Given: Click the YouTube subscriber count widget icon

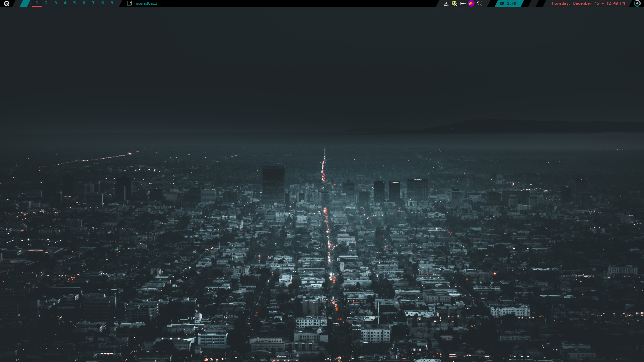Looking at the screenshot, I should click(x=502, y=3).
